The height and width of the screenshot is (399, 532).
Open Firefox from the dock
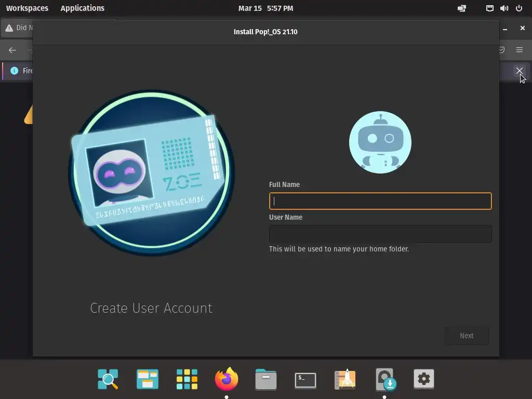point(227,379)
